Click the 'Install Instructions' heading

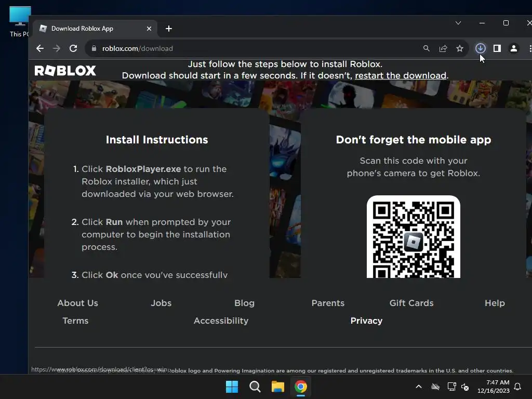click(x=157, y=139)
